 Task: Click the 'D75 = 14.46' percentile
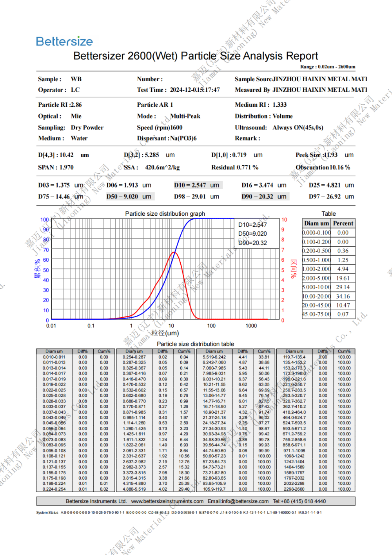[x=54, y=197]
